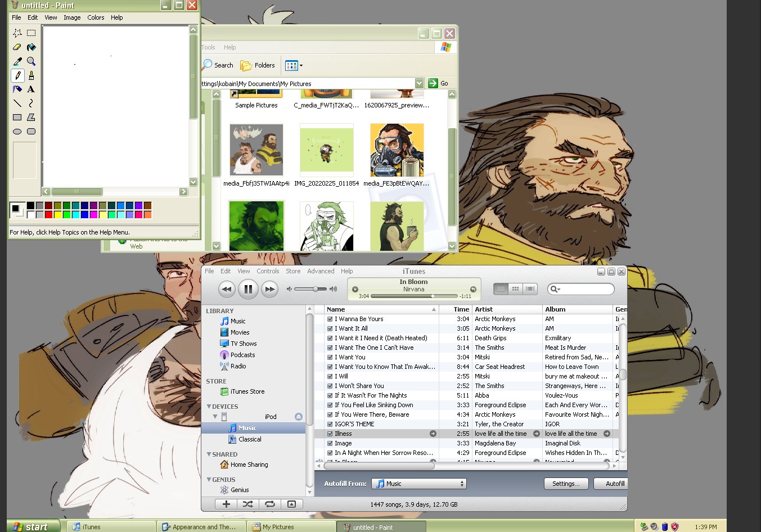761x532 pixels.
Task: Uncheck the song I Will
Action: click(x=330, y=376)
